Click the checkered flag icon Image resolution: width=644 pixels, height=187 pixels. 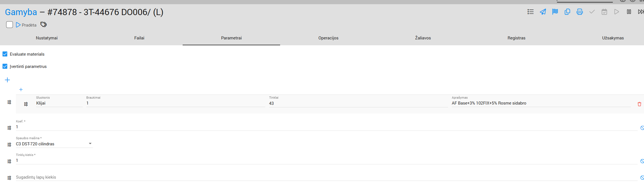pyautogui.click(x=555, y=12)
